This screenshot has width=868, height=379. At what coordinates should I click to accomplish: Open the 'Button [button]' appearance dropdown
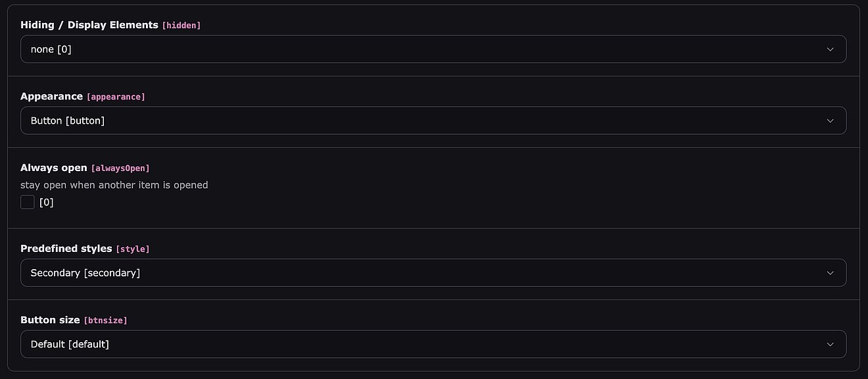(421, 120)
